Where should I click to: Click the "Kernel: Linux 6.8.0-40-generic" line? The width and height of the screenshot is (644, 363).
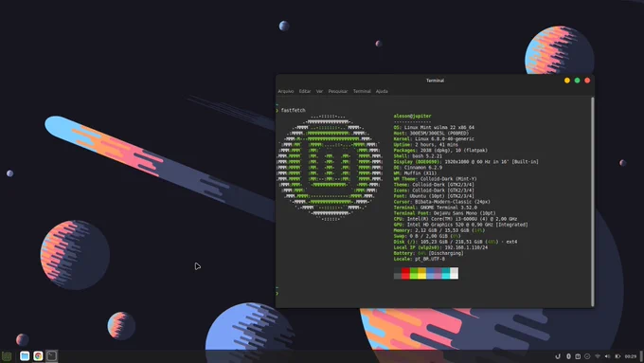(x=434, y=139)
